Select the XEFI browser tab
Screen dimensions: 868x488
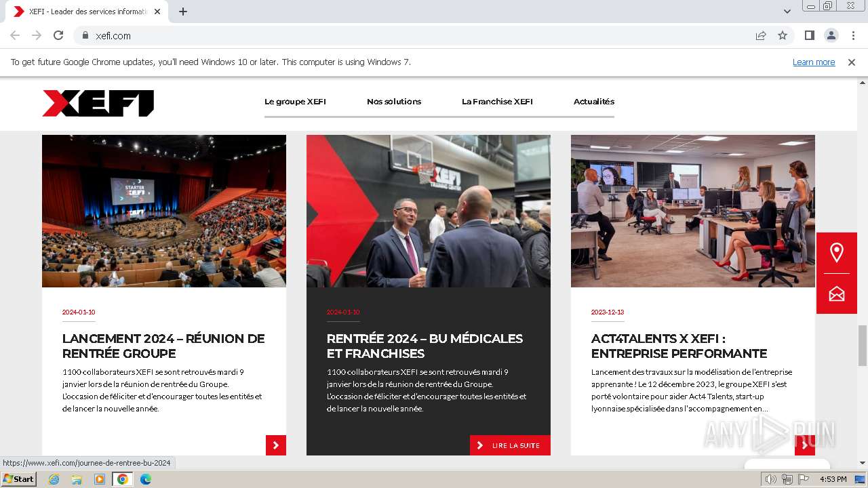pos(88,12)
